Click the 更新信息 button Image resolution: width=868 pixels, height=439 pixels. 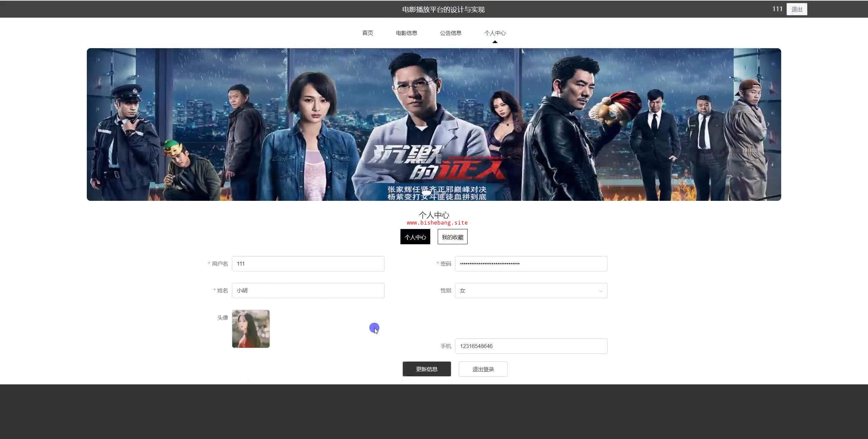pyautogui.click(x=427, y=369)
